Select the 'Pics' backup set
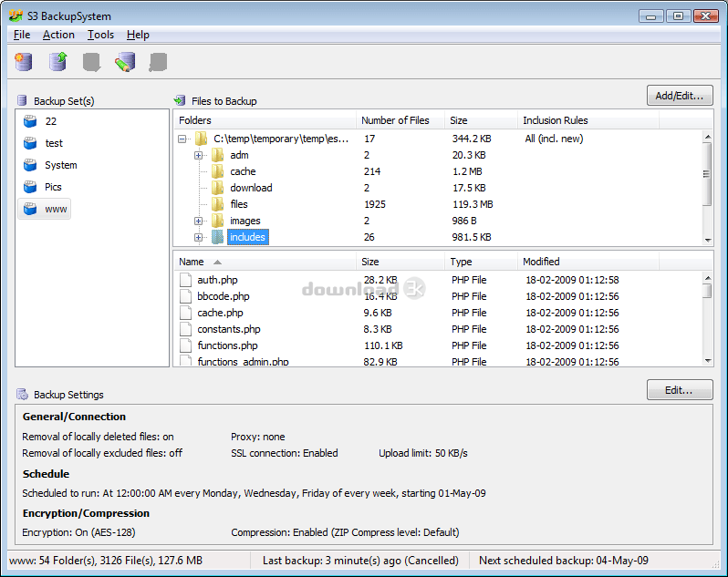The width and height of the screenshot is (728, 577). (x=53, y=187)
